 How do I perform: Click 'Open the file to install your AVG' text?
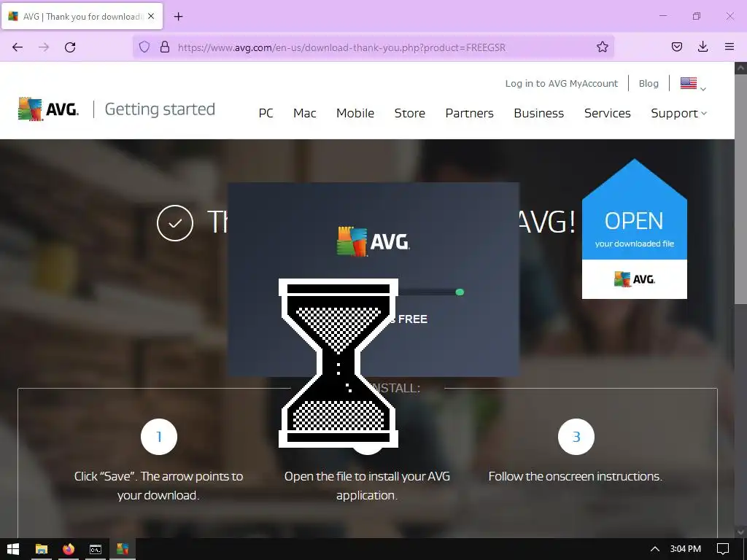(x=367, y=476)
